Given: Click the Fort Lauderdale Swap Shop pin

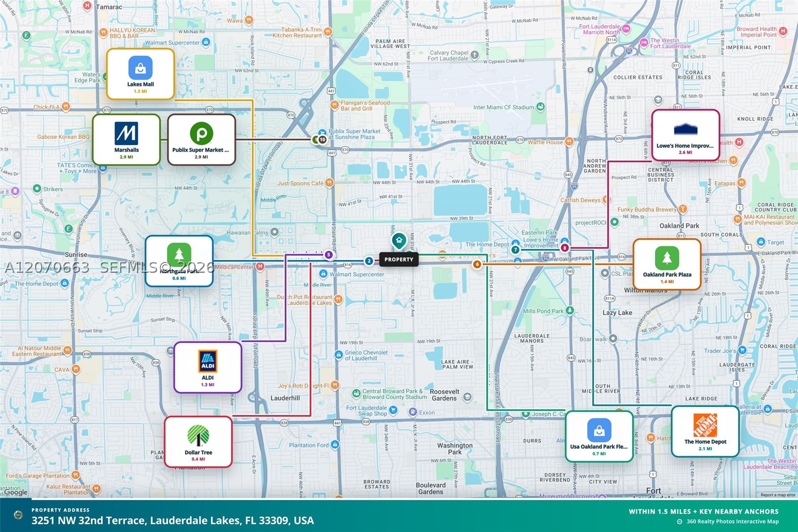Looking at the screenshot, I should tap(393, 410).
